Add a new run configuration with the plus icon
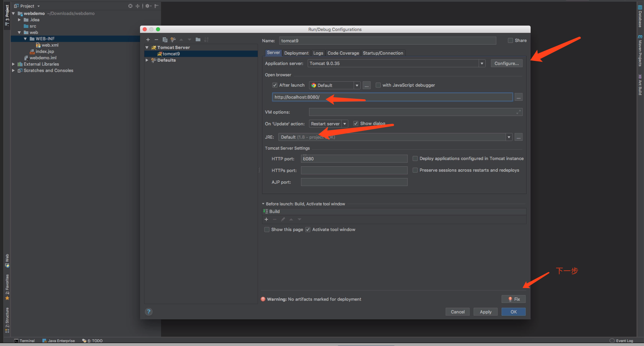The image size is (644, 346). coord(148,40)
